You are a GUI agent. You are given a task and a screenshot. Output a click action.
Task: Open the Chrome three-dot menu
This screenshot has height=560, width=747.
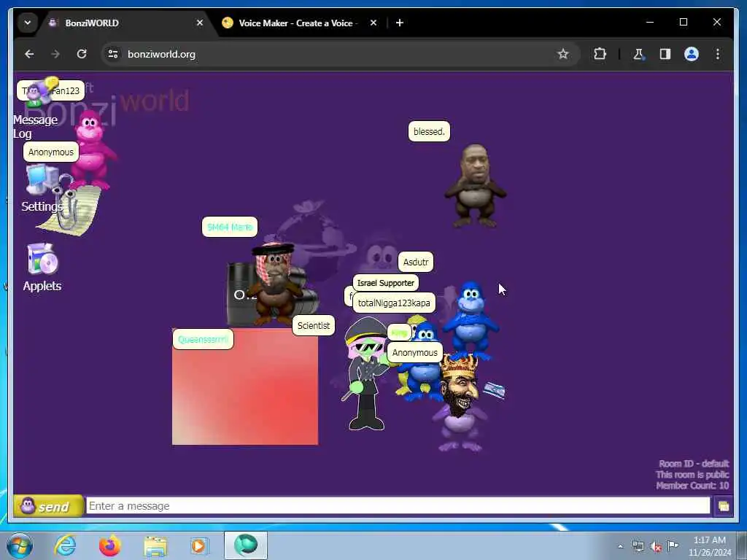click(x=718, y=54)
